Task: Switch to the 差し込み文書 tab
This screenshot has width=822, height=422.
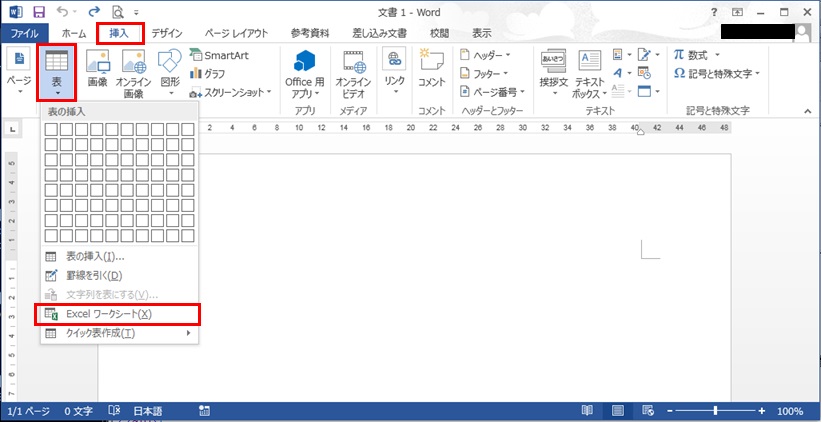Action: pyautogui.click(x=380, y=34)
